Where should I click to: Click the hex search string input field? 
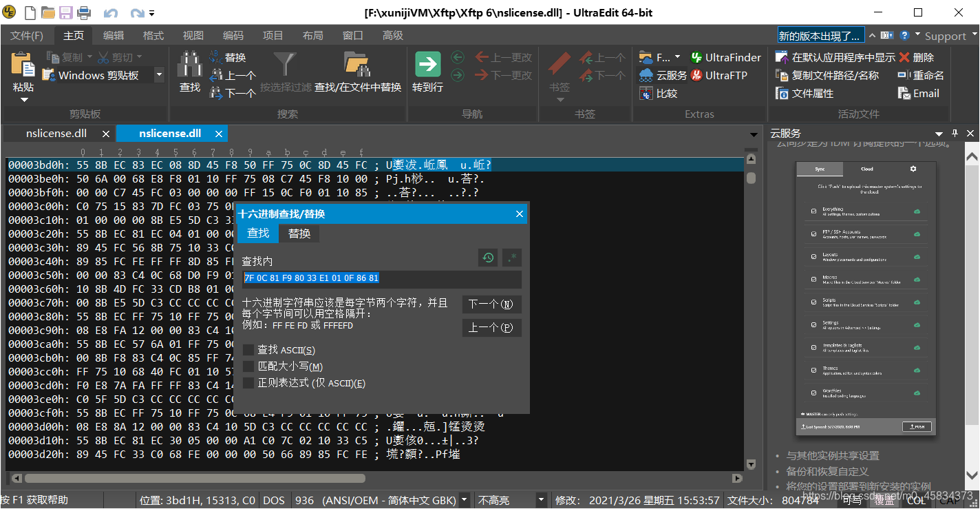pos(382,278)
